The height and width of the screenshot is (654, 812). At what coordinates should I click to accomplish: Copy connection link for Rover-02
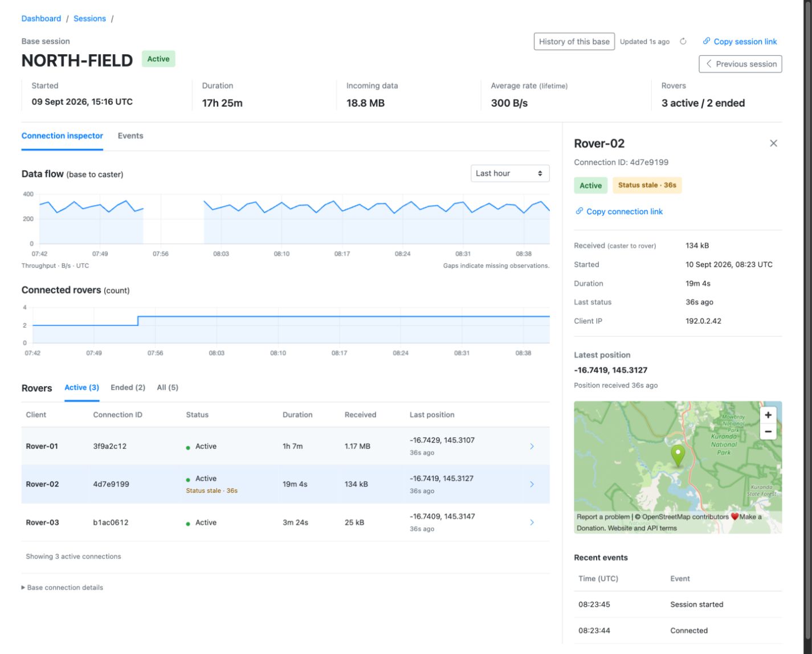click(619, 211)
